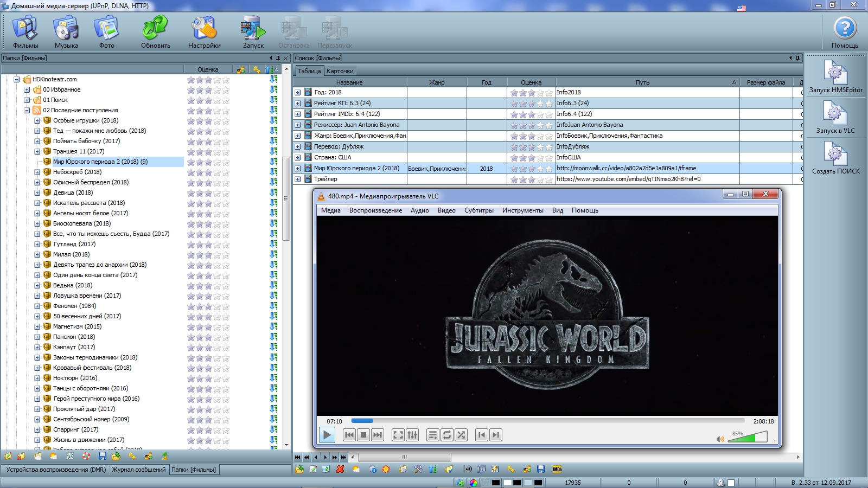The image size is (868, 488).
Task: Toggle VLC loop repeat button
Action: click(x=447, y=435)
